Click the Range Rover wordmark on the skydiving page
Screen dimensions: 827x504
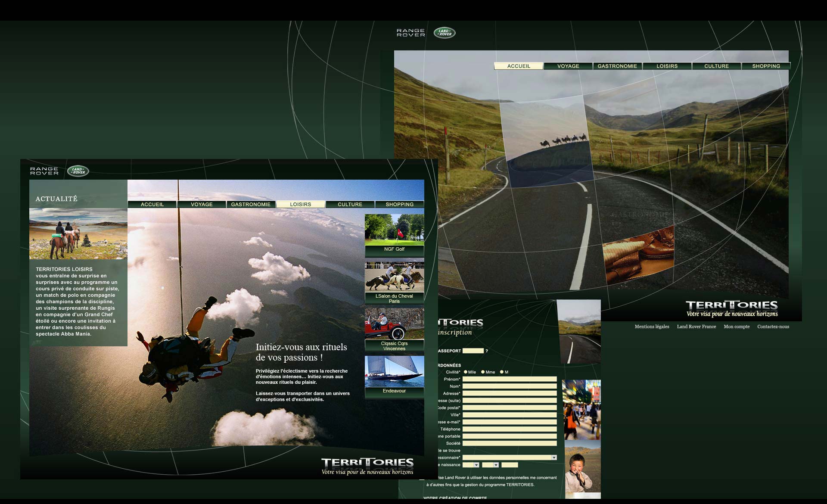[x=44, y=171]
